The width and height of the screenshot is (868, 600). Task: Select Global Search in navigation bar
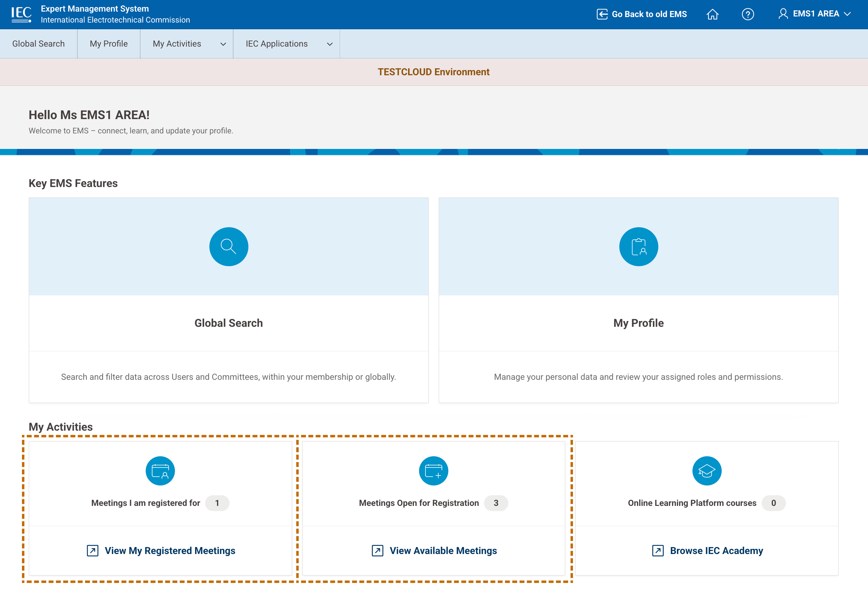38,44
